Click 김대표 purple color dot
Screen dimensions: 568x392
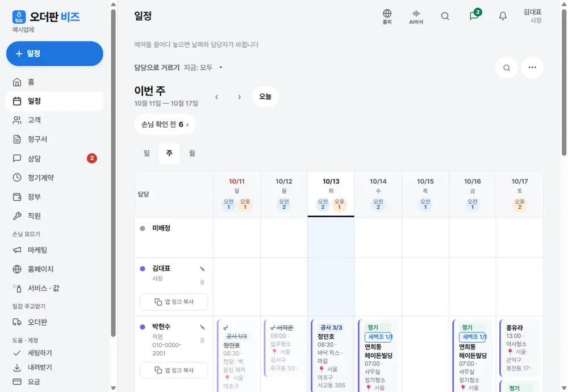click(x=143, y=268)
